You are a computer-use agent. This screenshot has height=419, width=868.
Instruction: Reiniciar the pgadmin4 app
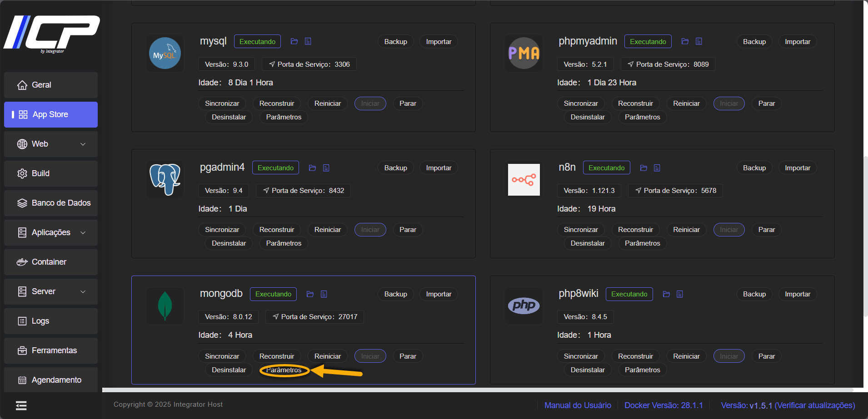[x=328, y=230]
